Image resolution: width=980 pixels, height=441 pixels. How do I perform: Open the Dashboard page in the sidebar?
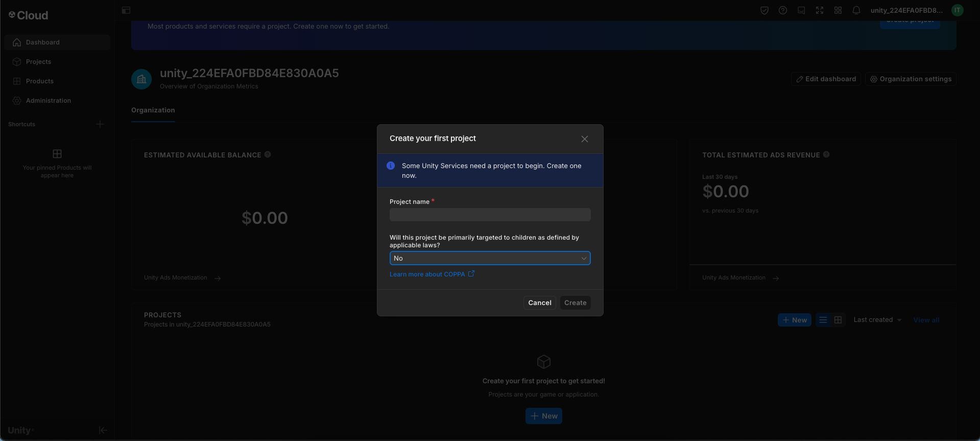click(57, 42)
